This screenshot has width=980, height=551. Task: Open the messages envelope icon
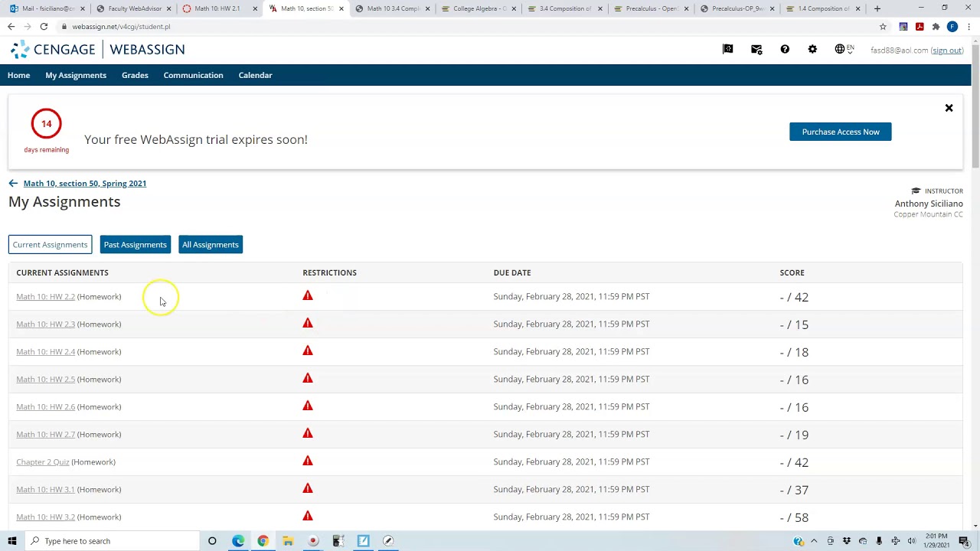(x=756, y=49)
